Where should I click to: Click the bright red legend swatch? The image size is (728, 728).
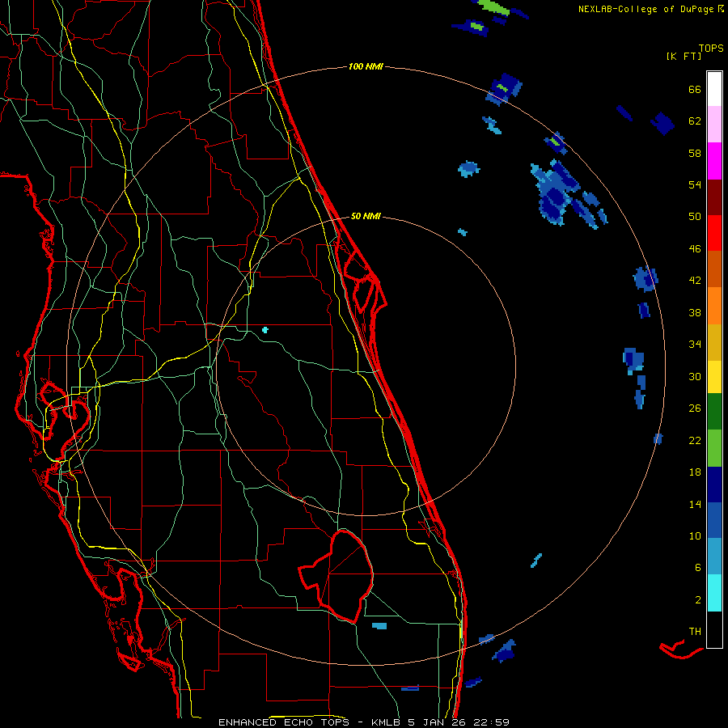click(x=714, y=233)
